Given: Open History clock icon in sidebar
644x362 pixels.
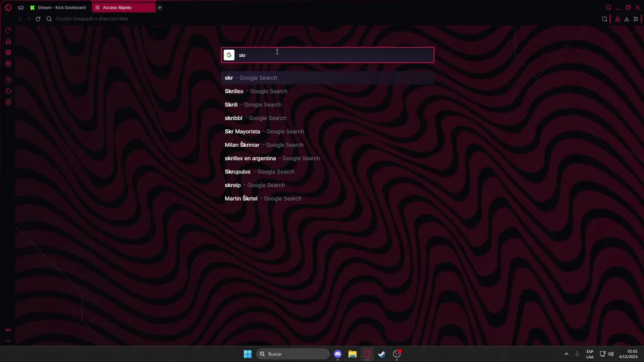Looking at the screenshot, I should click(8, 80).
